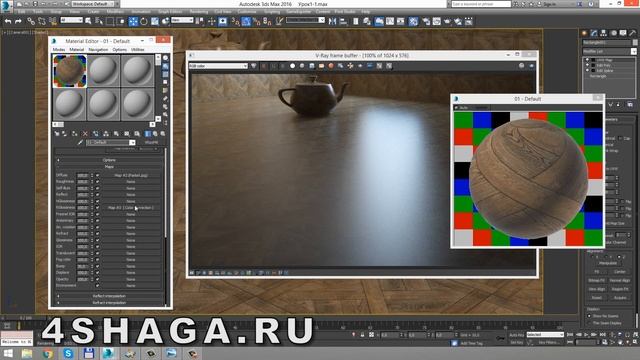Click the Diffuse map button Map #2

[131, 175]
